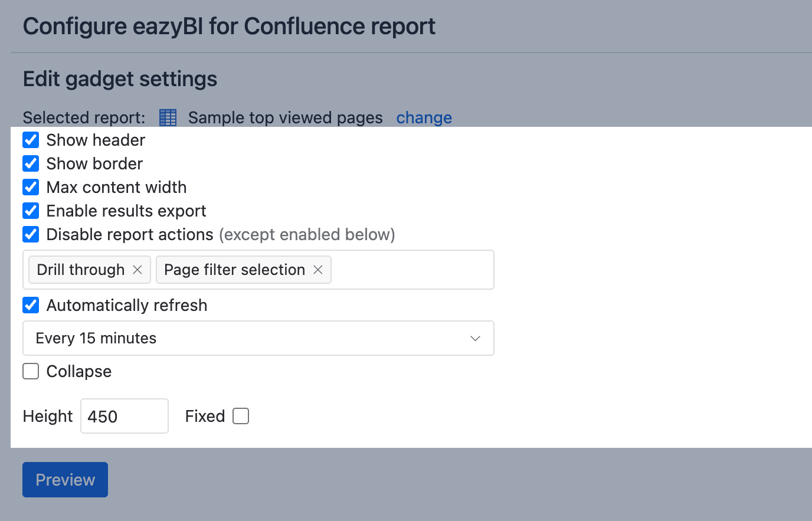Viewport: 812px width, 521px height.
Task: Click the table report icon beside Sample top viewed pages
Action: pos(168,117)
